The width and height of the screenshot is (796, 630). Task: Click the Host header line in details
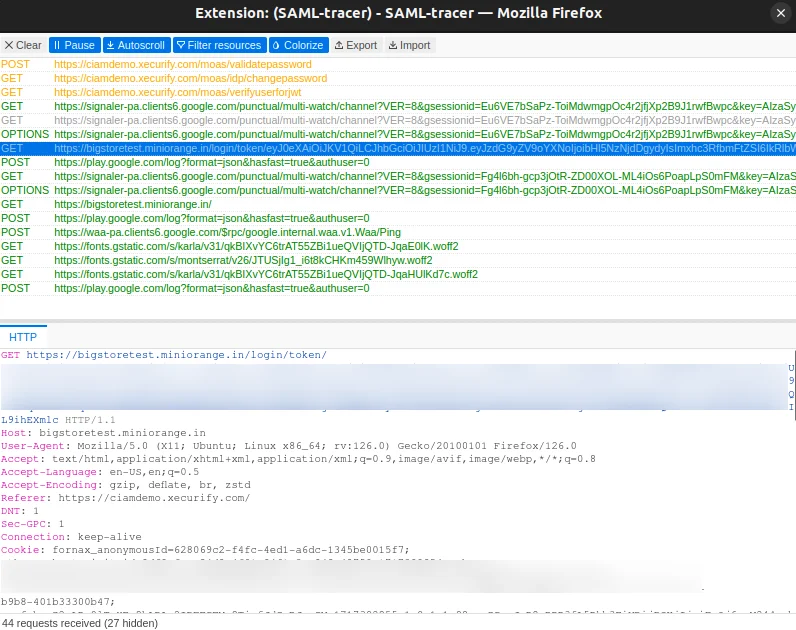[x=104, y=433]
